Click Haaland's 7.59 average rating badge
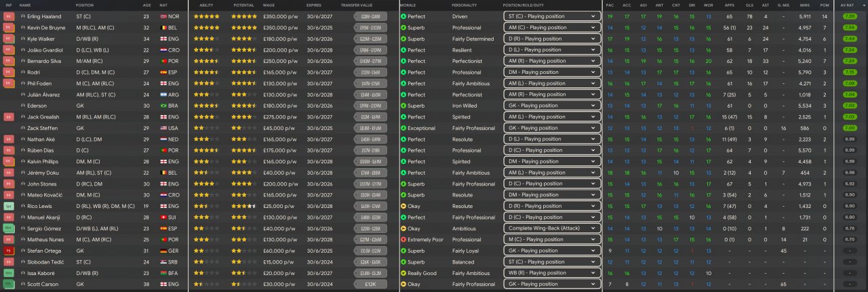868x292 pixels. tap(849, 16)
